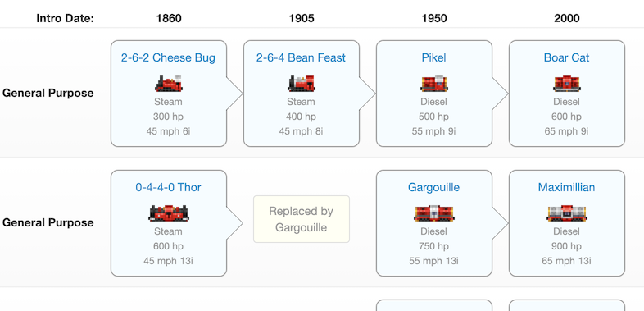Click the 2-6-2 Cheese Bug locomotive sprite
The width and height of the screenshot is (644, 311).
click(169, 83)
